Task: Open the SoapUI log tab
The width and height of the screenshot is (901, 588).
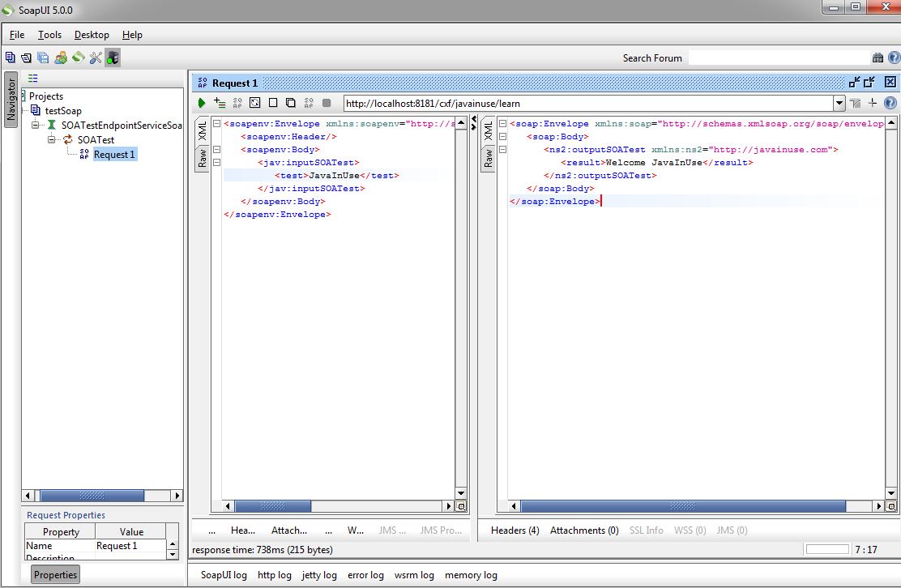Action: pos(224,575)
